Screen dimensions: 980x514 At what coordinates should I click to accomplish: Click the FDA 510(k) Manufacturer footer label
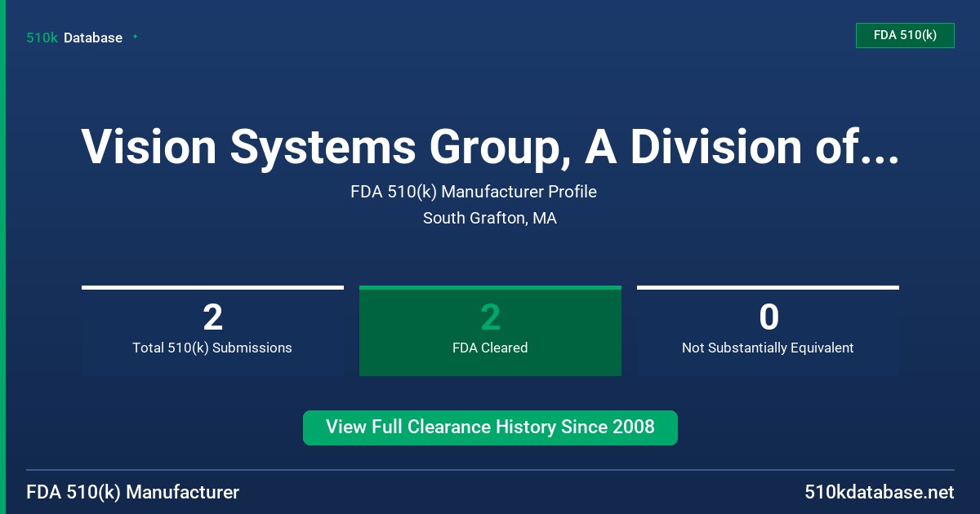pos(133,492)
